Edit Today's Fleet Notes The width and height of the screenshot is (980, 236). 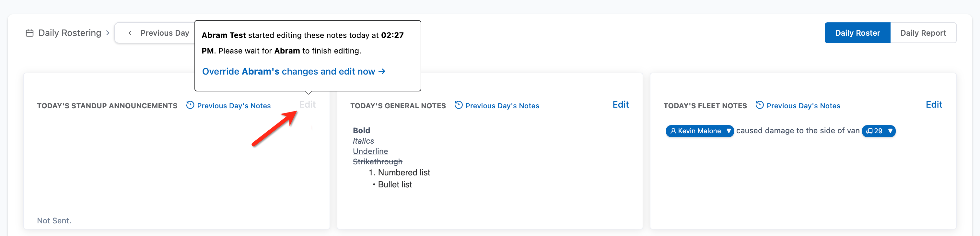(933, 105)
